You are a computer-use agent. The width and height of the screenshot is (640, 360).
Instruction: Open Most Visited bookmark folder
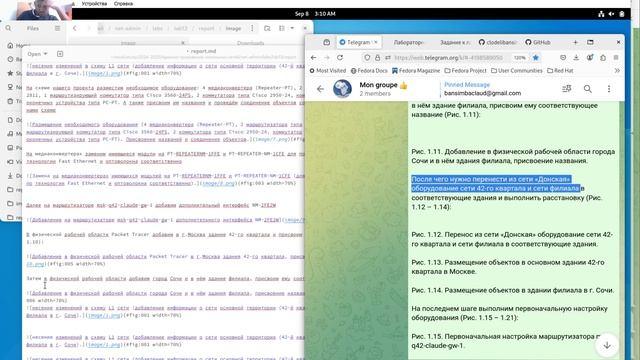tap(328, 71)
